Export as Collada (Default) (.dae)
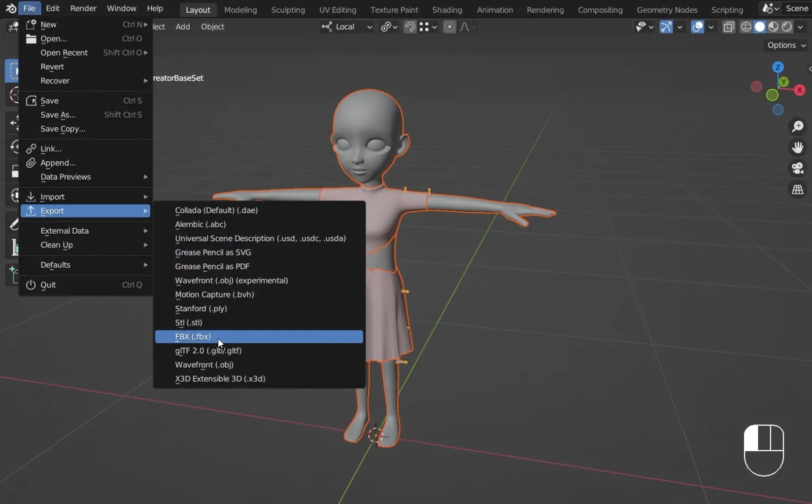Image resolution: width=812 pixels, height=504 pixels. 259,210
